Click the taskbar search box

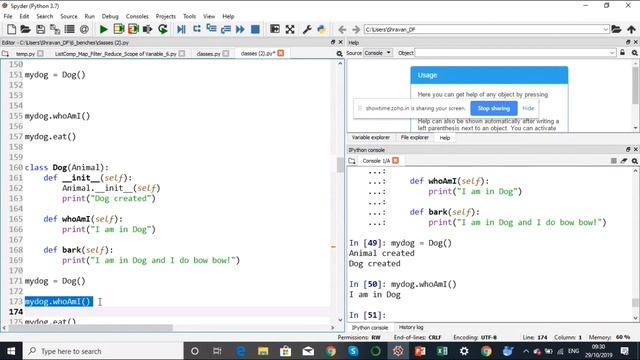coord(103,351)
